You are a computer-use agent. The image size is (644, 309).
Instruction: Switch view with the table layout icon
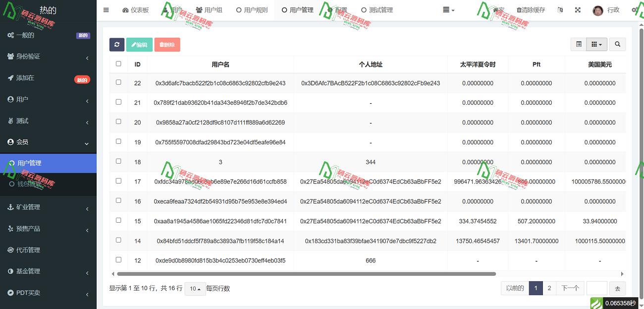click(579, 44)
